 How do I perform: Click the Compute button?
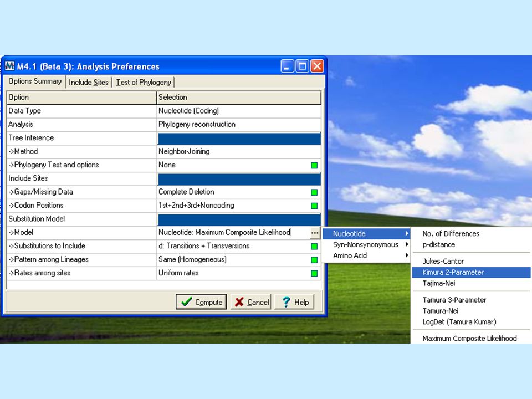click(201, 301)
